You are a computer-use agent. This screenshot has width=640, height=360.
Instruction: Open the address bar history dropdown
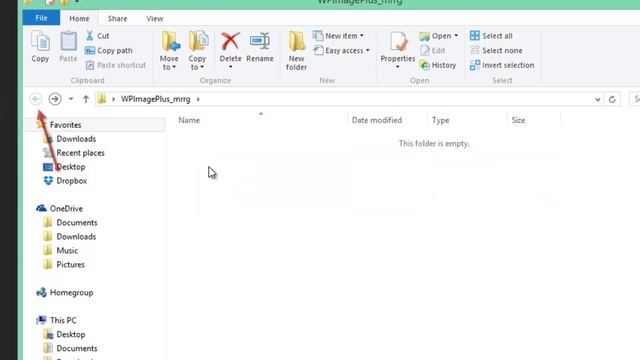(598, 100)
